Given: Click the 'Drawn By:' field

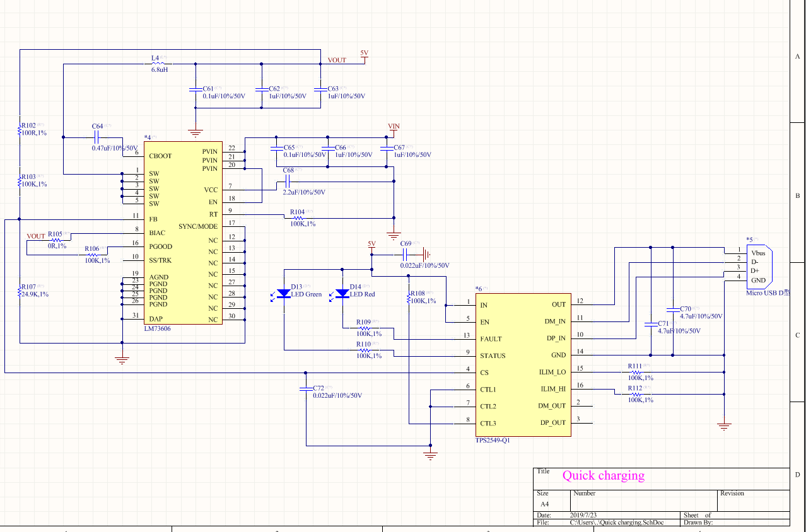Looking at the screenshot, I should (697, 523).
